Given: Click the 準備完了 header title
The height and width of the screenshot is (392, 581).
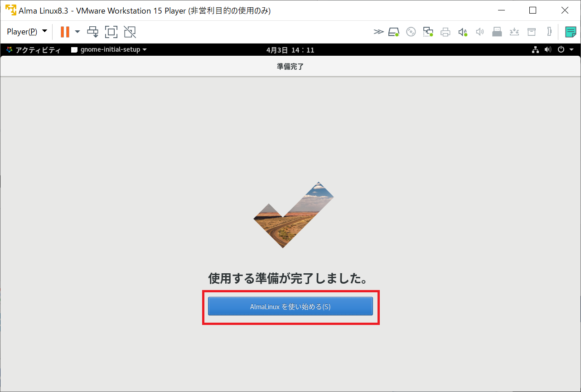Looking at the screenshot, I should (x=290, y=67).
